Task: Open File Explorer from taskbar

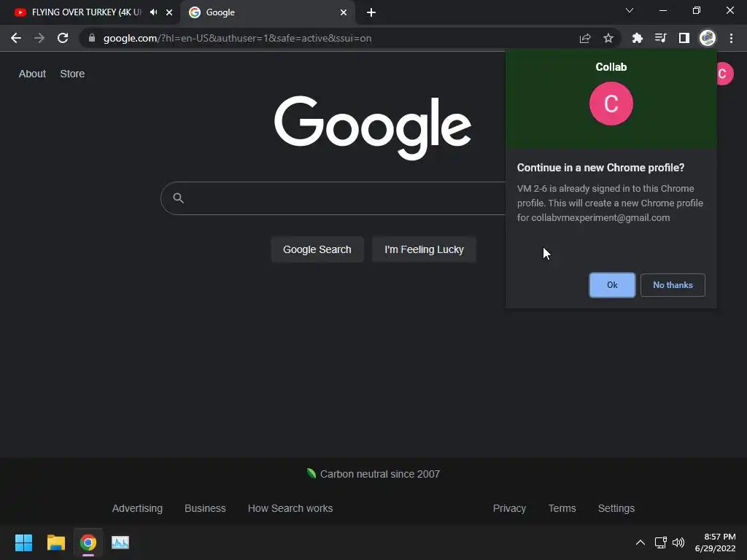Action: (x=55, y=542)
